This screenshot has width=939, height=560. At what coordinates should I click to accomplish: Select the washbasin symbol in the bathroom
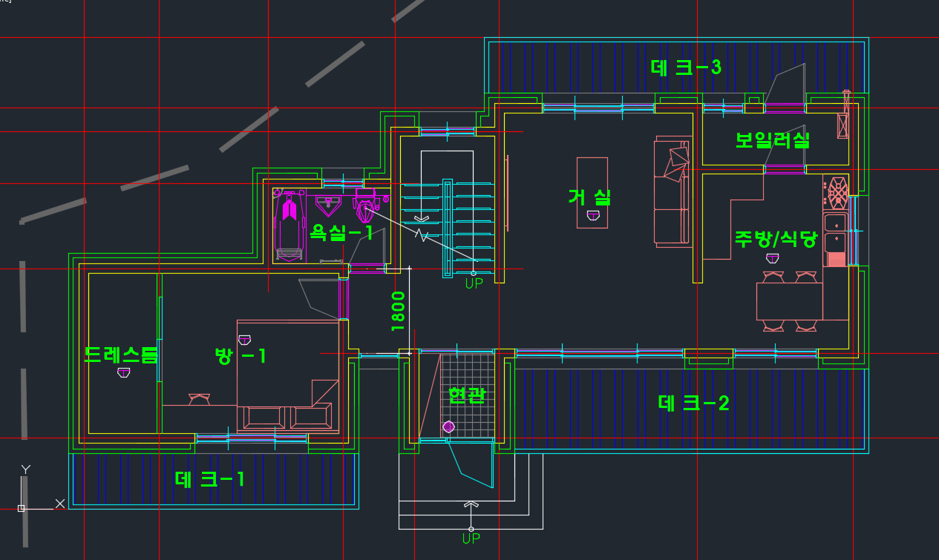pyautogui.click(x=328, y=205)
